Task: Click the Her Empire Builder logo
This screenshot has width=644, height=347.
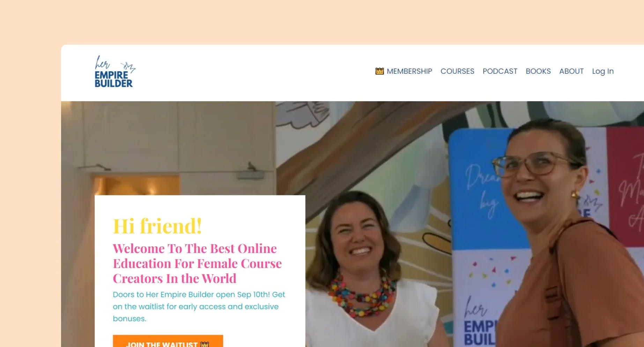Action: [115, 71]
